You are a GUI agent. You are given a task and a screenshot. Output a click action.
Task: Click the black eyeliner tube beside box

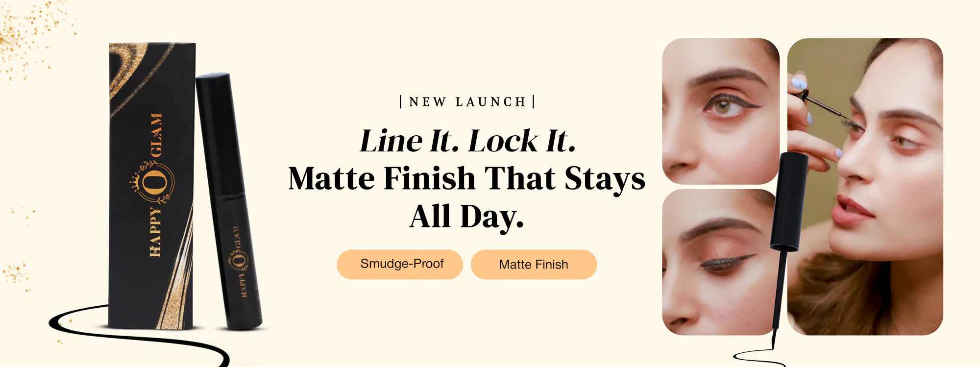point(228,201)
